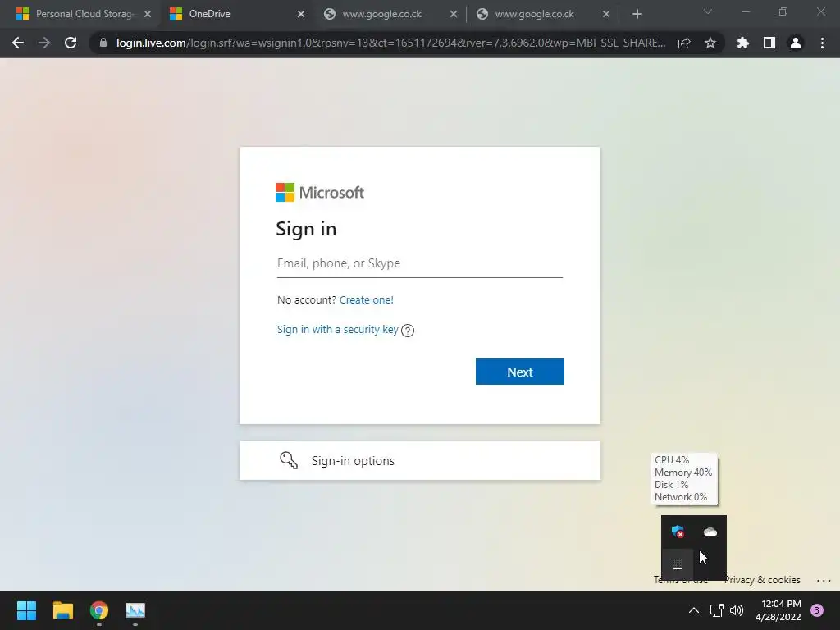Screen dimensions: 840x630
Task: Bookmark this page with star icon
Action: [710, 43]
